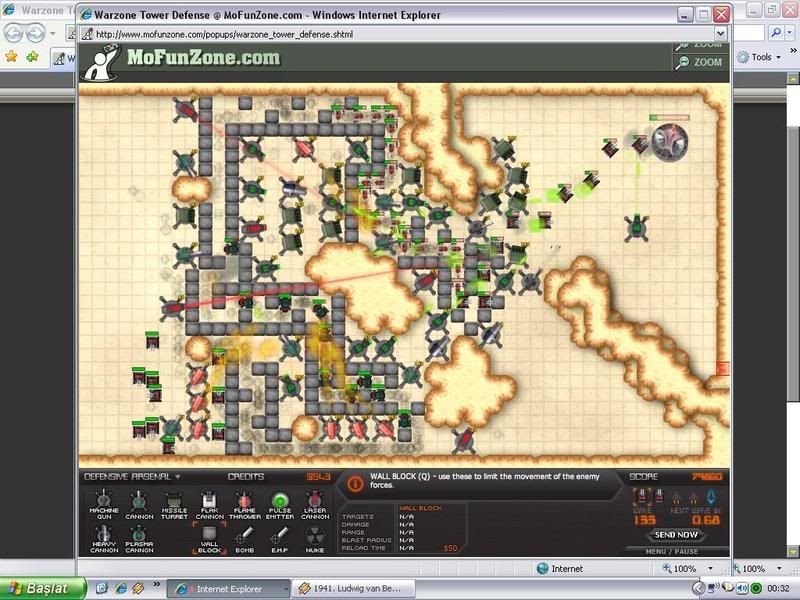The width and height of the screenshot is (800, 600).
Task: Expand the Defensive Arsenal dropdown
Action: pyautogui.click(x=178, y=477)
